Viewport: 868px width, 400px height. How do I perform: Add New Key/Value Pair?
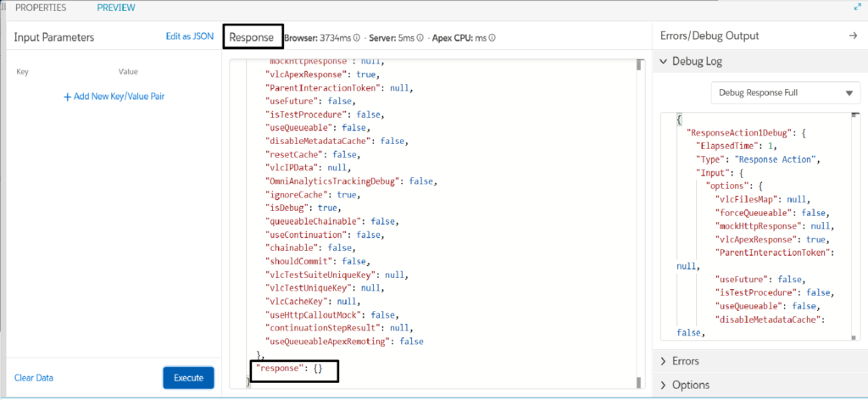tap(114, 97)
